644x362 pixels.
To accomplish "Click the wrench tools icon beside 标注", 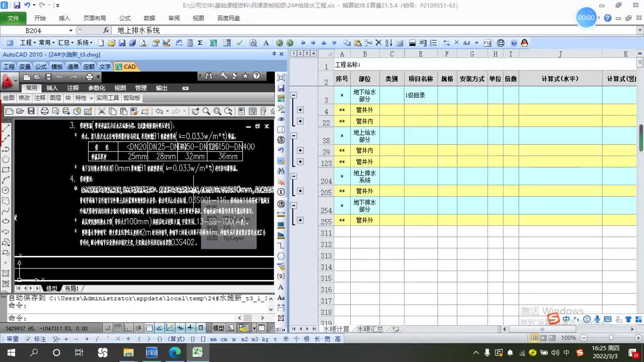I will tap(56, 339).
